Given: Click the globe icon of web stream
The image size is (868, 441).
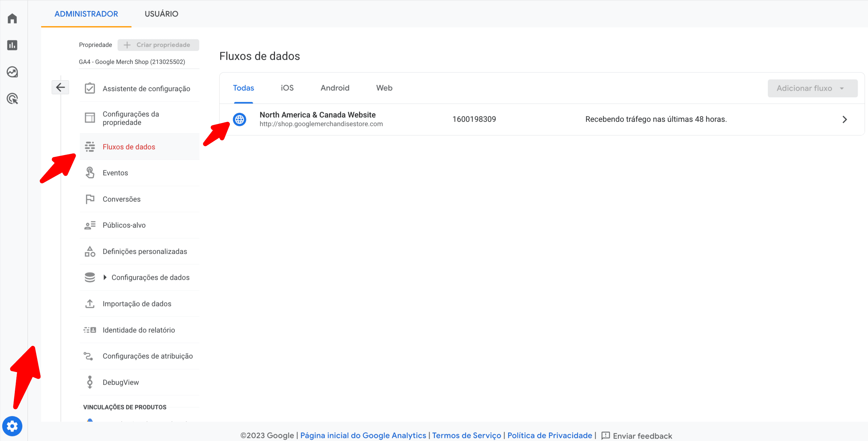Looking at the screenshot, I should coord(240,119).
